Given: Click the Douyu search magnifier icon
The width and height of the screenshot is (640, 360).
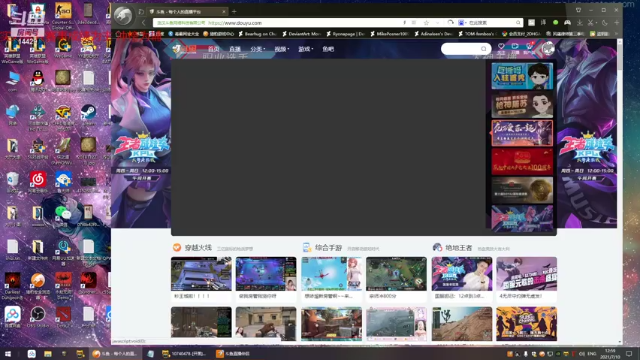Looking at the screenshot, I should pos(484,49).
